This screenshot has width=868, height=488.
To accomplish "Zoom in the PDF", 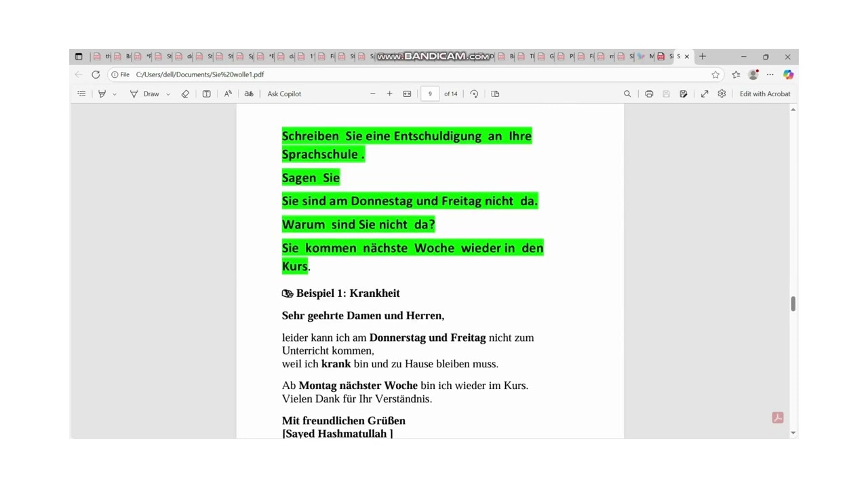I will [x=390, y=94].
